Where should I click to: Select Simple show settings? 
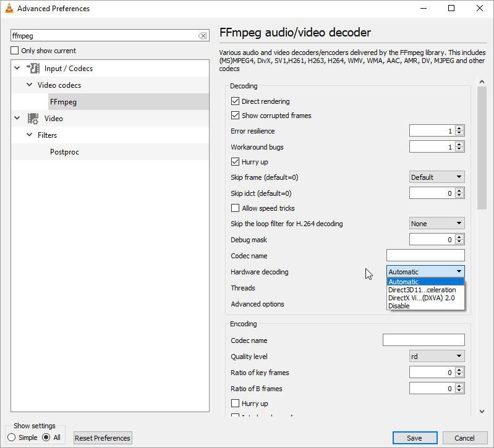12,437
